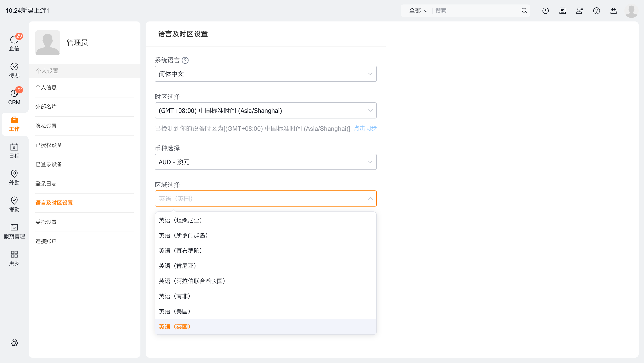Open the 全部 search scope dropdown
This screenshot has height=363, width=644.
coord(418,11)
